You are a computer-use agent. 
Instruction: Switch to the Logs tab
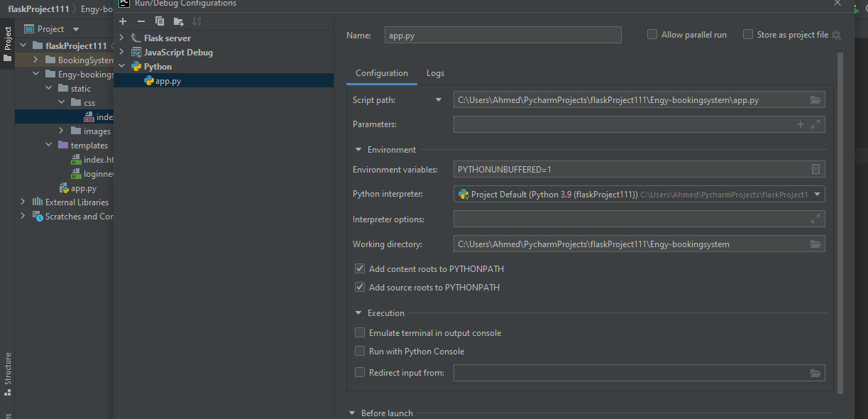435,73
